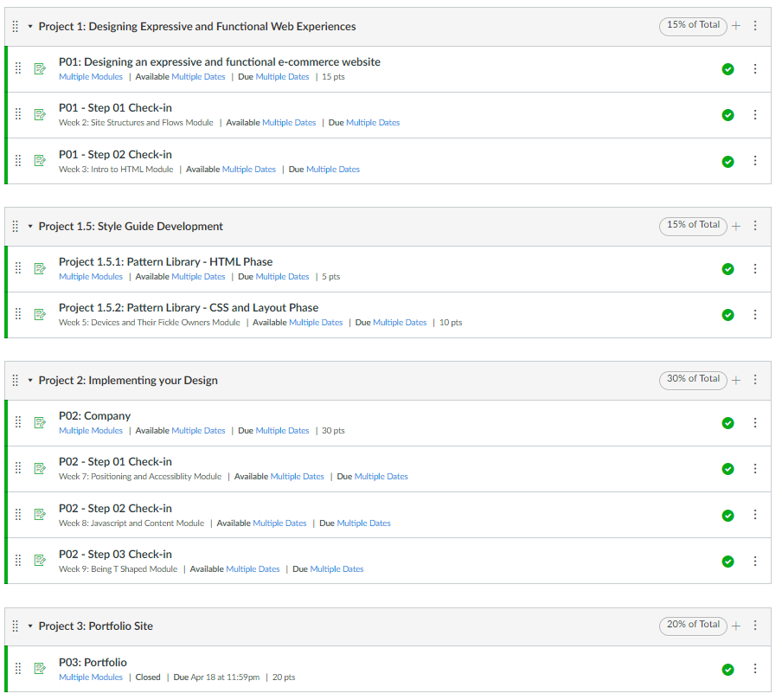Click the 30% of Total weight badge
Screen dimensions: 782x700
coord(692,379)
